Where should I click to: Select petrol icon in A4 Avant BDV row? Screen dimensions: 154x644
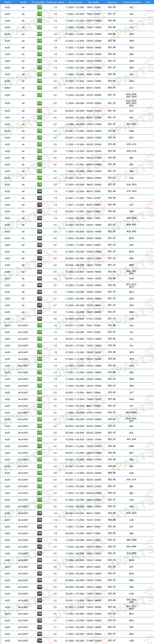39,453
